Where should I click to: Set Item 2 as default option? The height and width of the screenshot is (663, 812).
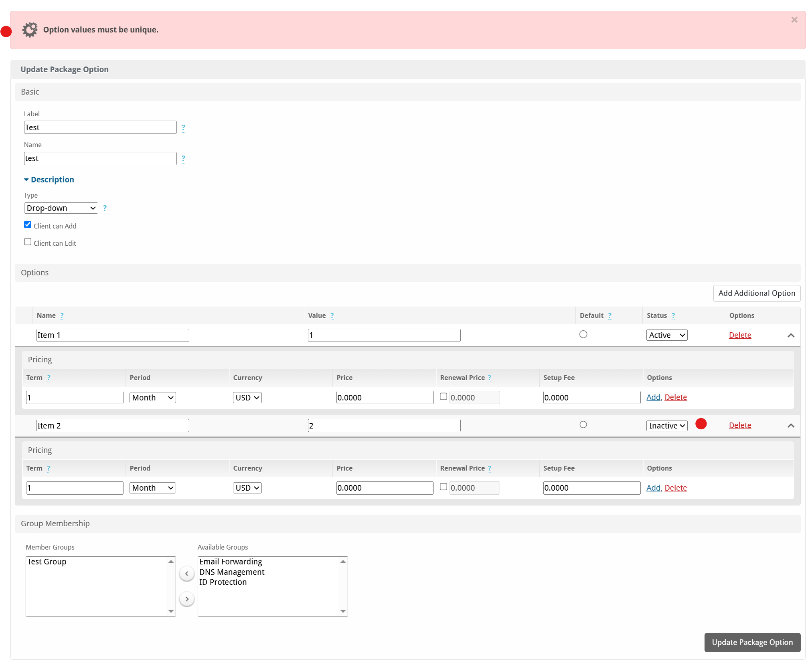coord(583,425)
